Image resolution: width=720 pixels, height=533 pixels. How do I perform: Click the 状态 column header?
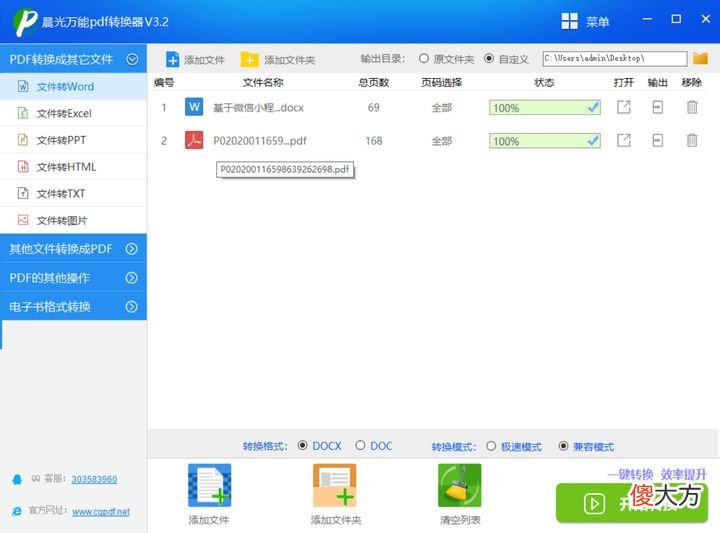545,83
